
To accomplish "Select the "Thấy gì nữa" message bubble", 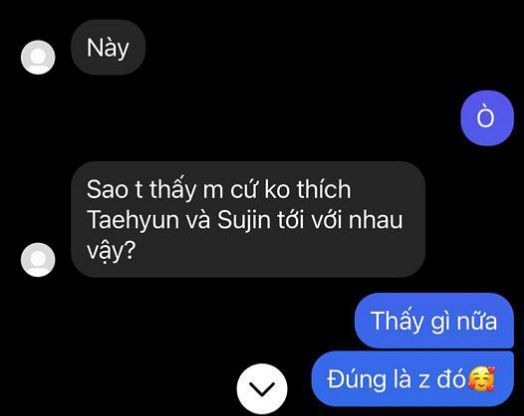I will point(434,321).
